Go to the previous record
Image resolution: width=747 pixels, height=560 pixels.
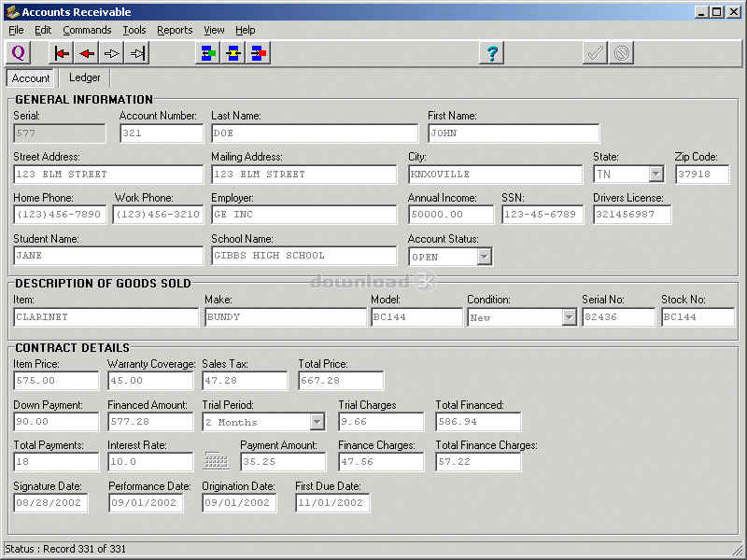[87, 53]
